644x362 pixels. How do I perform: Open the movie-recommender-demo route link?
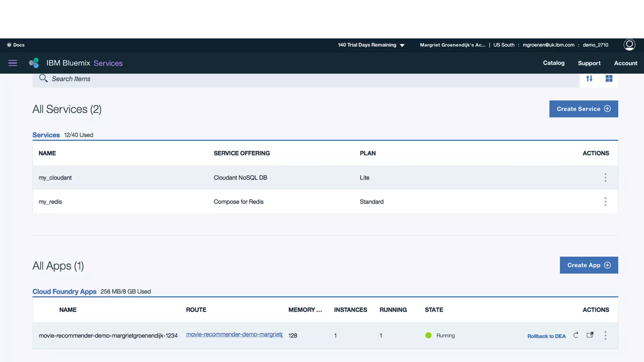pyautogui.click(x=234, y=335)
